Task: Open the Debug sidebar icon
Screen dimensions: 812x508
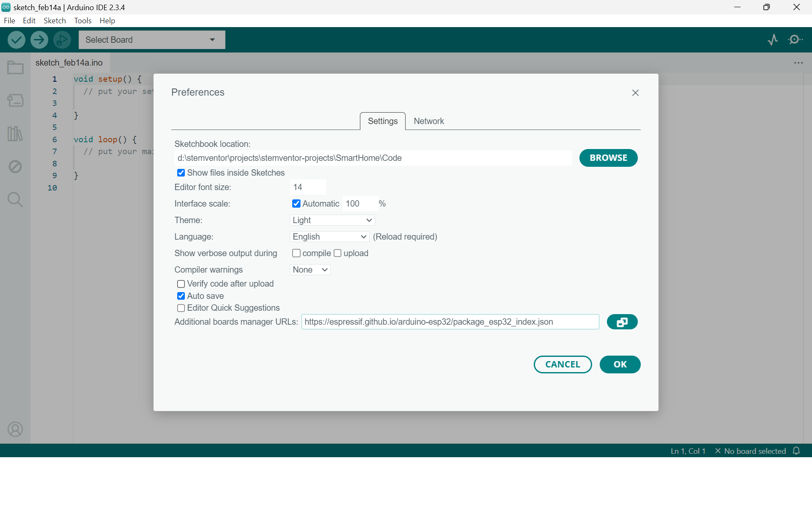Action: [x=15, y=166]
